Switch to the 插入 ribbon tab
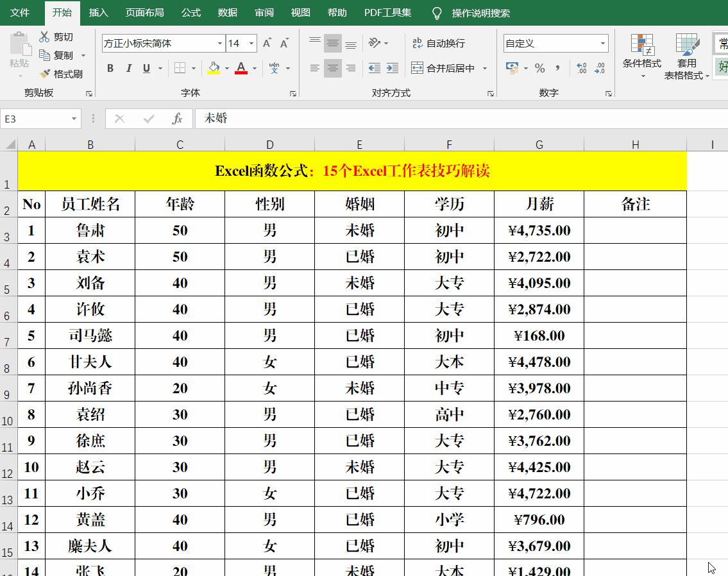728x576 pixels. (97, 12)
